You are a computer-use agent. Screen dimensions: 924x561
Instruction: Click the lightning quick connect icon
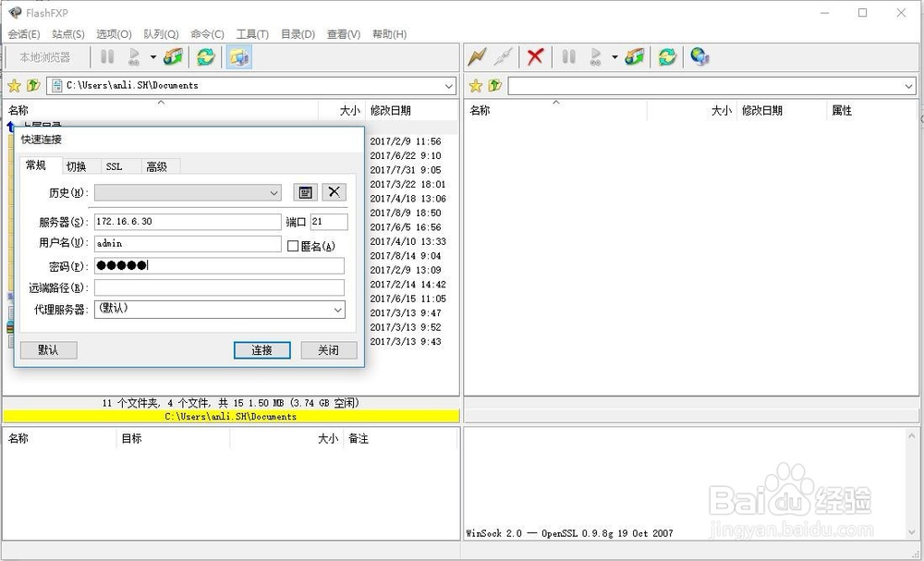pyautogui.click(x=477, y=57)
